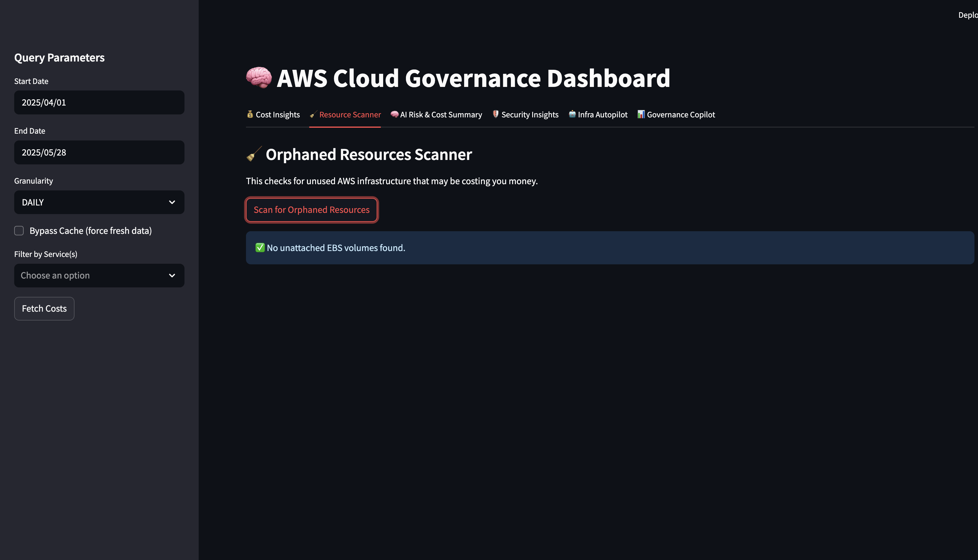Click the large brain icon beside dashboard title
Image resolution: width=978 pixels, height=560 pixels.
tap(259, 78)
